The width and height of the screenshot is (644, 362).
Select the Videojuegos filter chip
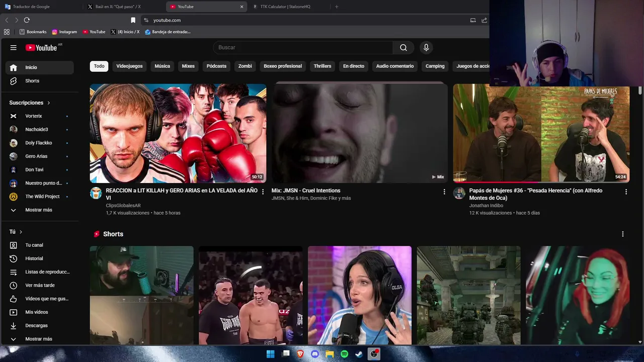click(129, 66)
